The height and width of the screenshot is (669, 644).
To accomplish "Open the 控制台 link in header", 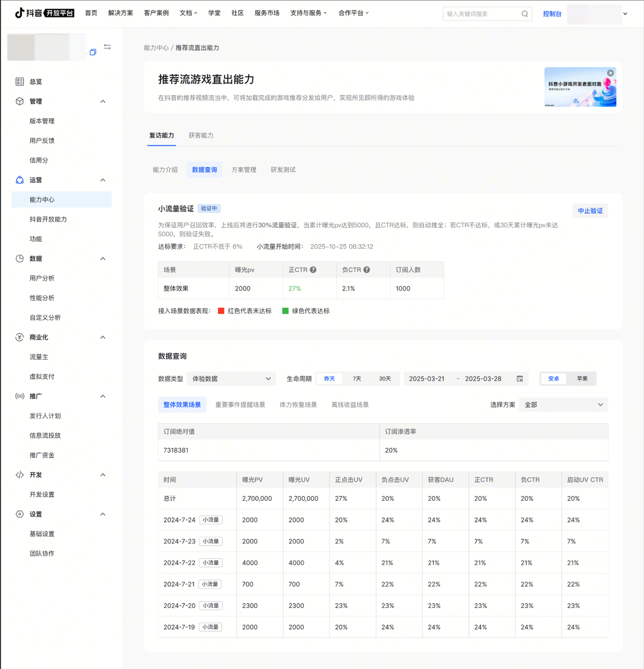I will (552, 14).
